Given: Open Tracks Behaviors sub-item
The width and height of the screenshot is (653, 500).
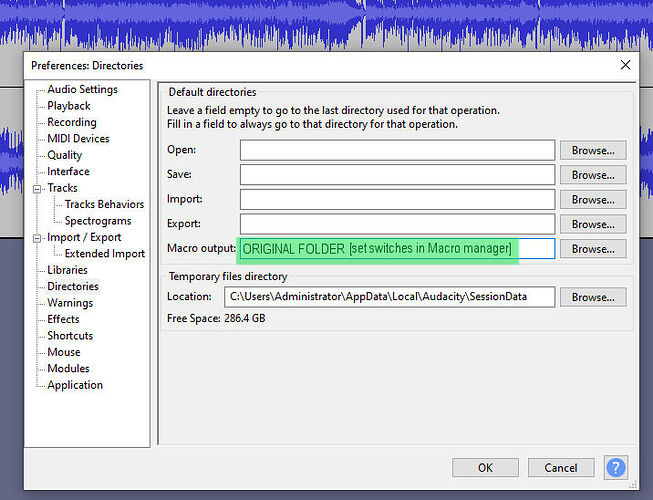Looking at the screenshot, I should coord(104,204).
